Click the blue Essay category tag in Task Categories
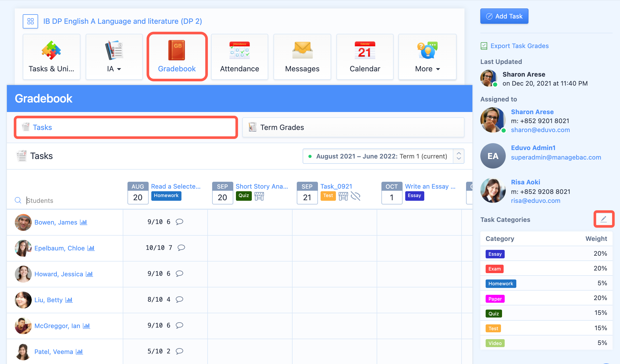 click(x=495, y=254)
